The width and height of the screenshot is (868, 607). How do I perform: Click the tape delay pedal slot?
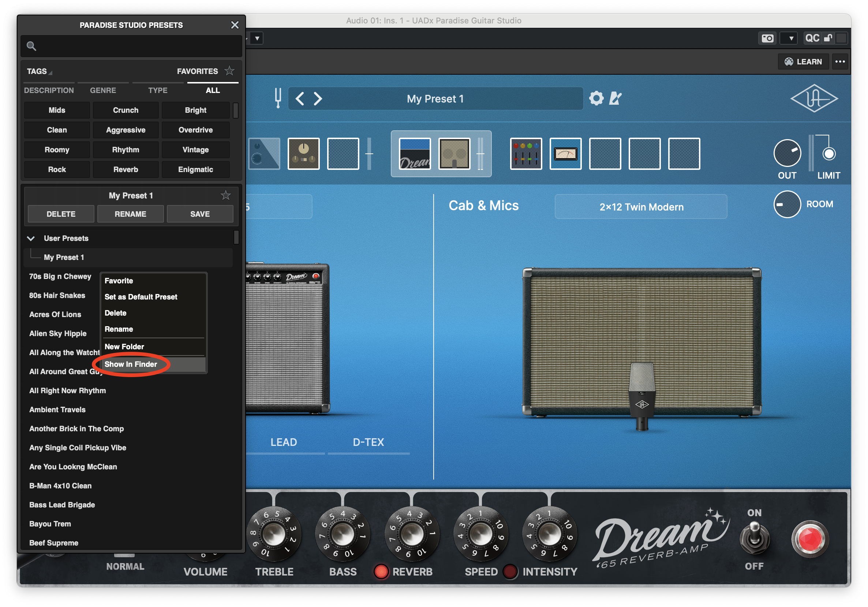pos(303,153)
